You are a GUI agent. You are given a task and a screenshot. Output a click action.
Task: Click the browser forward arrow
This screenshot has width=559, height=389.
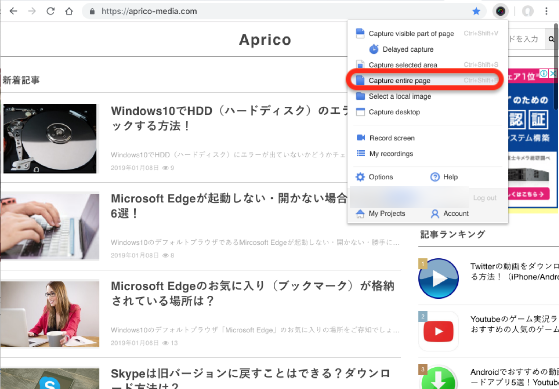click(x=32, y=11)
